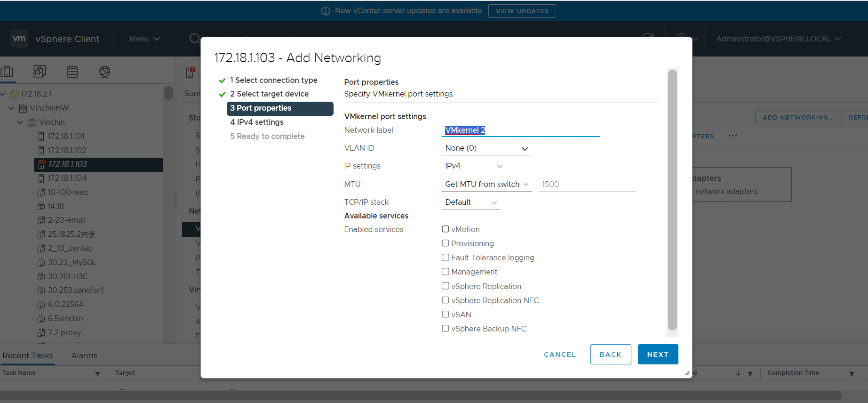Check the vSAN service box
This screenshot has height=403, width=868.
446,314
